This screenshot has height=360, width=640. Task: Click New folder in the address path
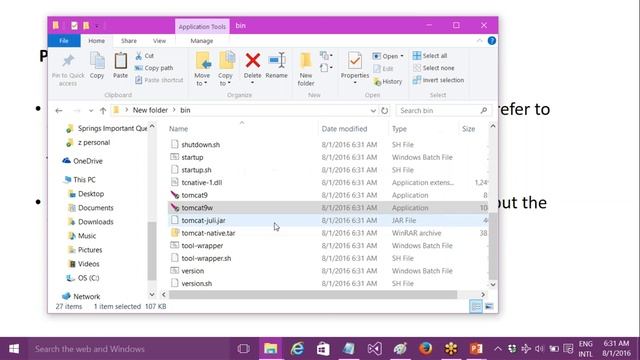[x=150, y=110]
